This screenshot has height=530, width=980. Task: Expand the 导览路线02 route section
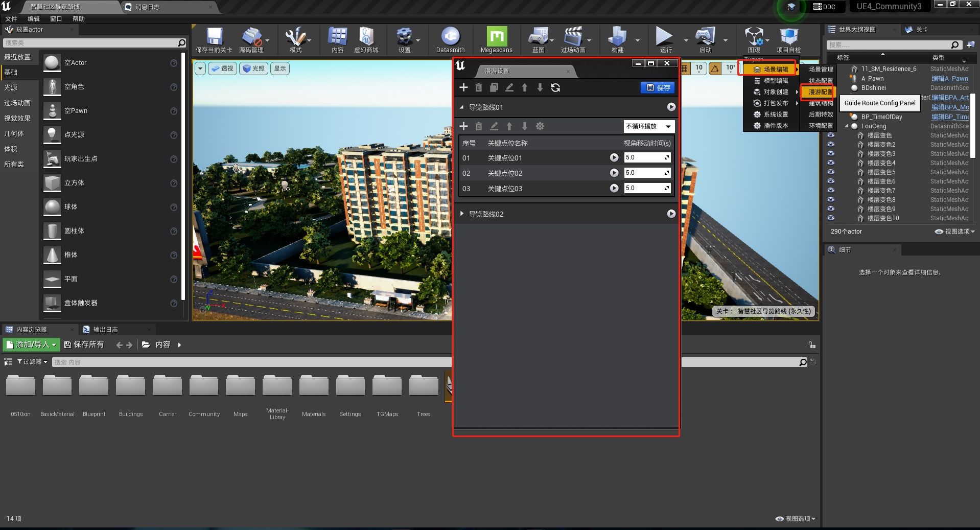(462, 214)
